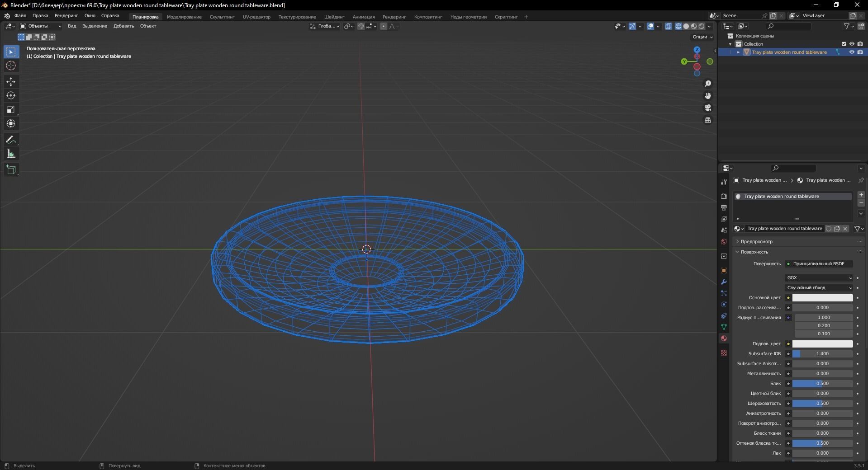Click the Z axis on navigation gizmo

coord(697,50)
